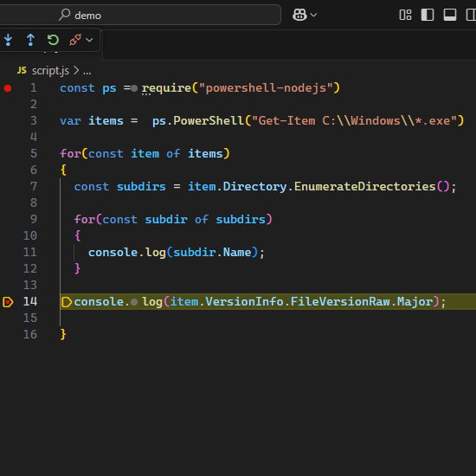Click the for keyword on line 5
The image size is (476, 476).
(70, 153)
